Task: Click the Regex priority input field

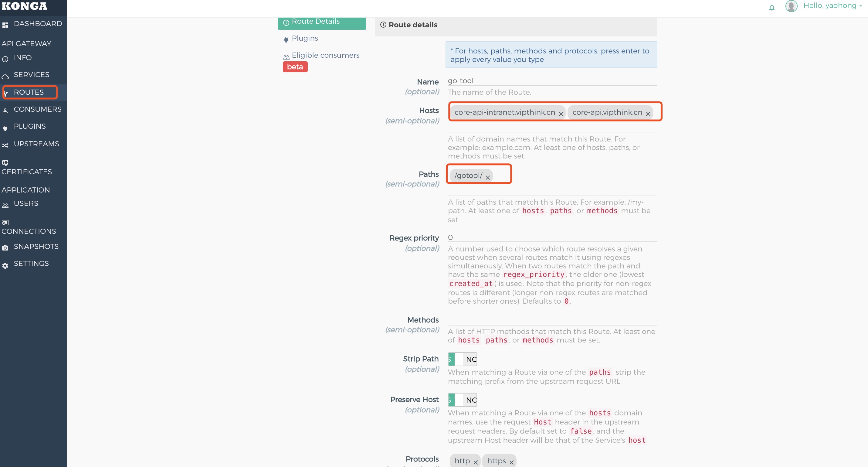Action: (552, 237)
